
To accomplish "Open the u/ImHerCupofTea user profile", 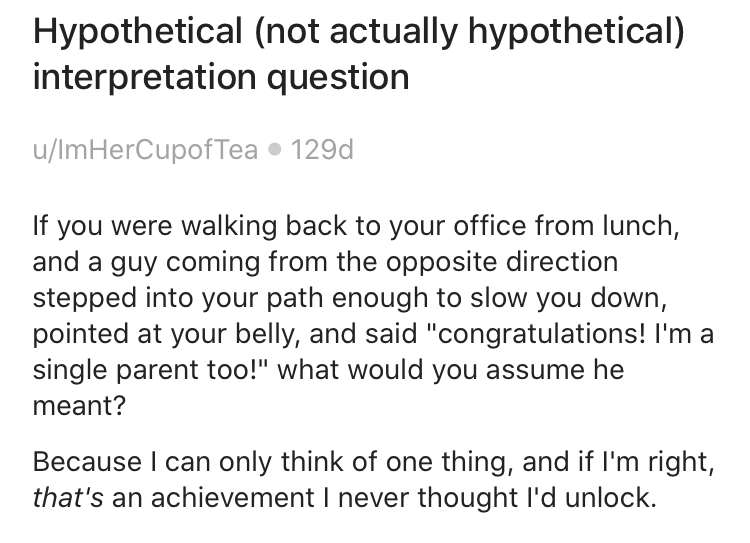I will [x=145, y=150].
